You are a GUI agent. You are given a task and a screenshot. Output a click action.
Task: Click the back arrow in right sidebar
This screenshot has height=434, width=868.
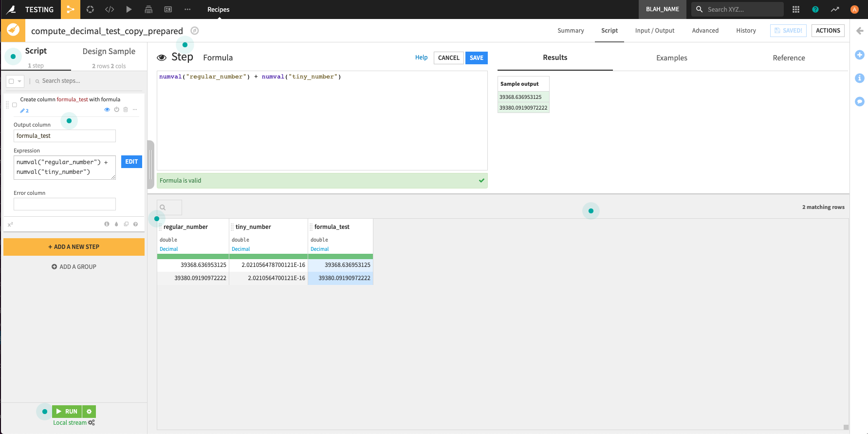(x=860, y=31)
